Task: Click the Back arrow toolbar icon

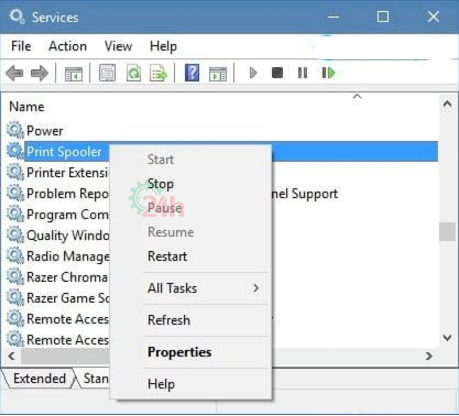Action: (15, 73)
